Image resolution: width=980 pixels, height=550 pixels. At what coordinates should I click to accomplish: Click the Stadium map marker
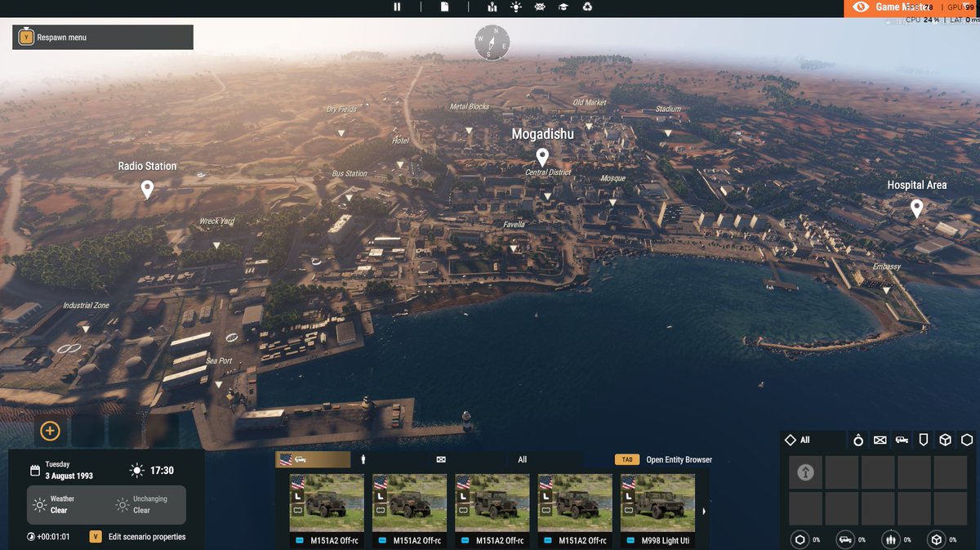(x=667, y=132)
